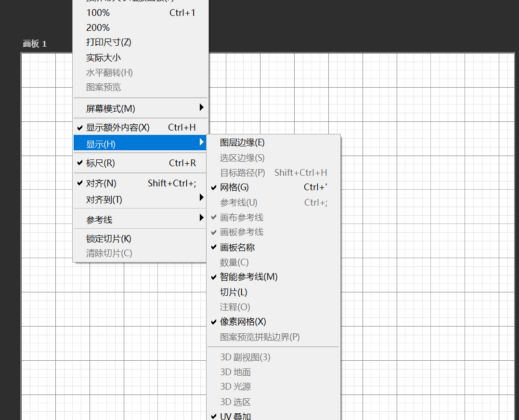Click the greyed 画布参考线 entry
This screenshot has width=519, height=420.
274,217
